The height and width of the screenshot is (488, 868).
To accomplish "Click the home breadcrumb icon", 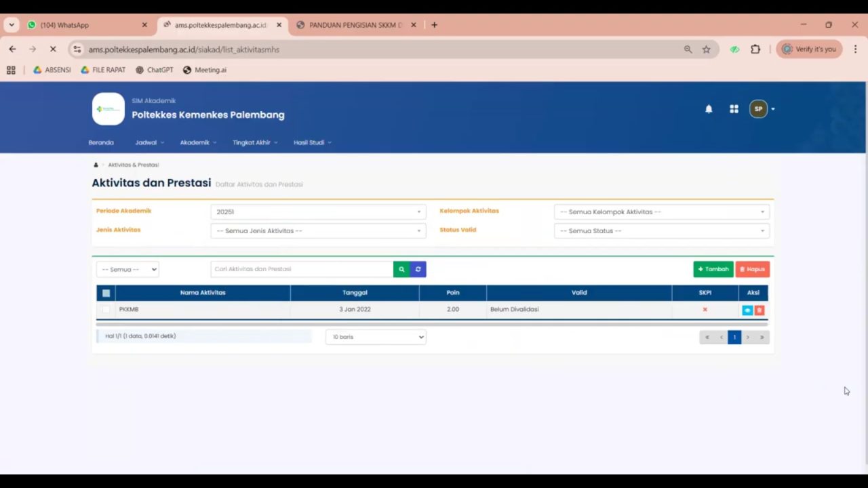I will tap(96, 165).
